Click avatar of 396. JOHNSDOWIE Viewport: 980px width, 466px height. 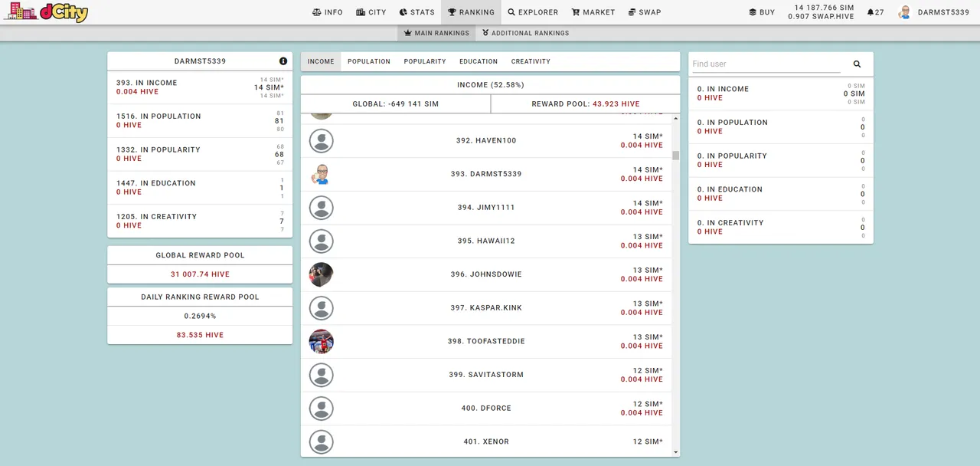point(322,274)
